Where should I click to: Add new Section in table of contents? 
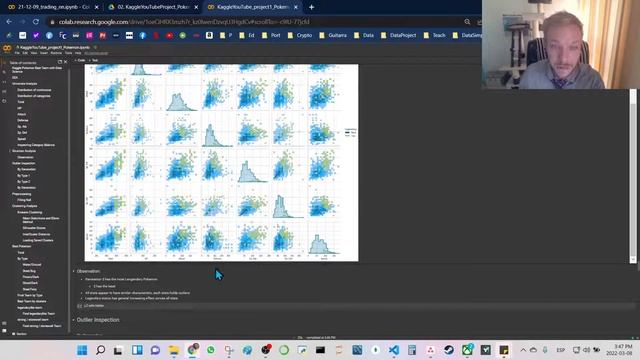(x=19, y=333)
